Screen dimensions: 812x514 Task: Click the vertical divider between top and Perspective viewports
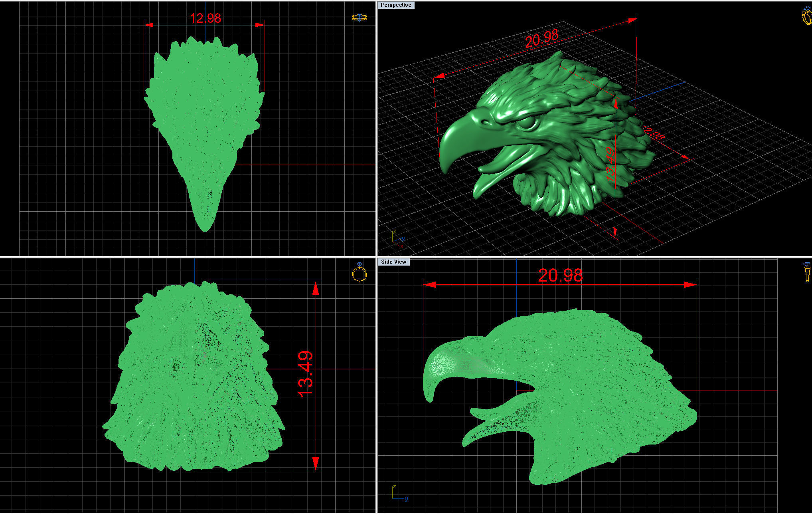376,128
